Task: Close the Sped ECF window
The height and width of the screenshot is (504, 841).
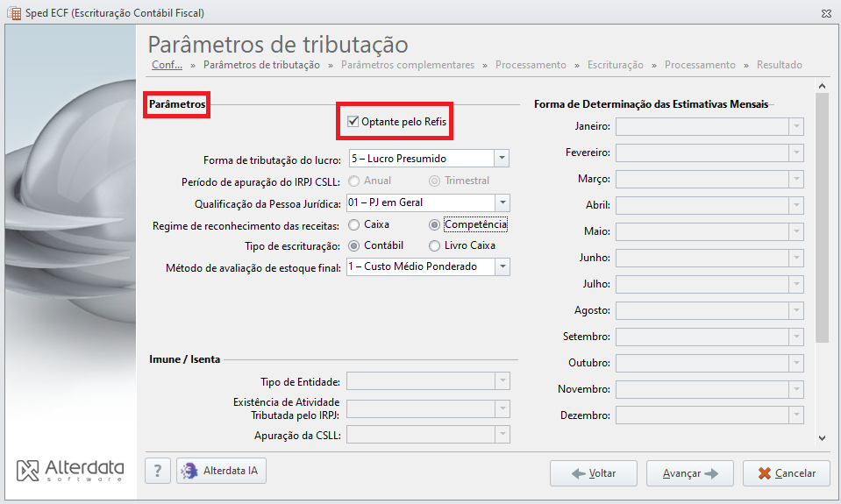Action: click(826, 13)
